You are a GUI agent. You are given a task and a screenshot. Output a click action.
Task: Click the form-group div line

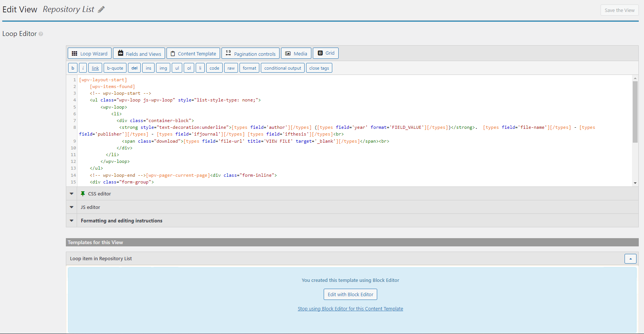click(x=122, y=182)
